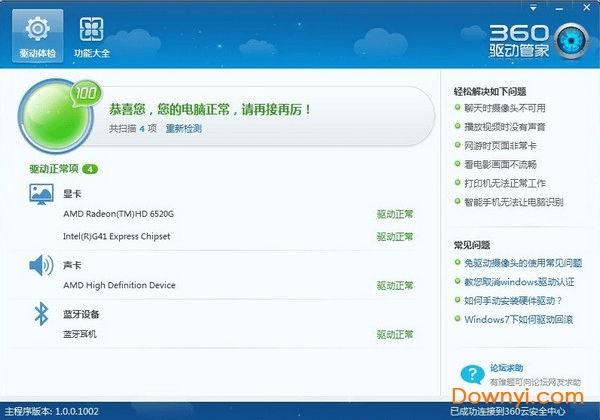600x420 pixels.
Task: Open the 驱动体检 gear tab
Action: (35, 35)
